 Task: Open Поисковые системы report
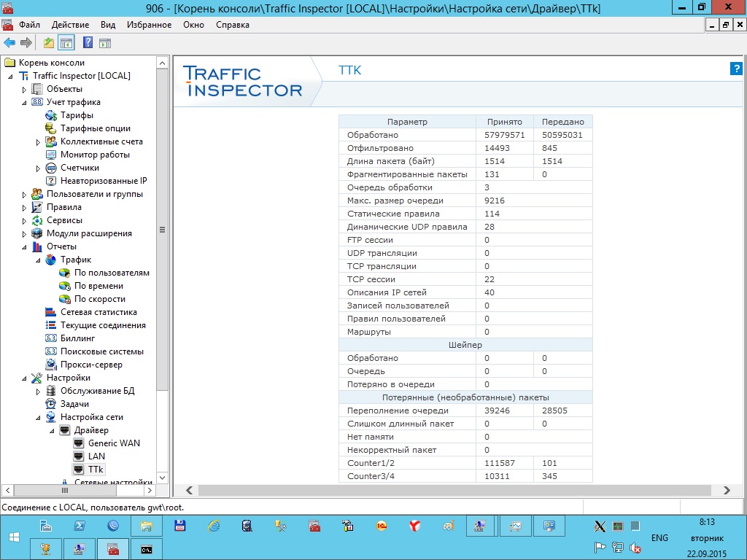(102, 351)
